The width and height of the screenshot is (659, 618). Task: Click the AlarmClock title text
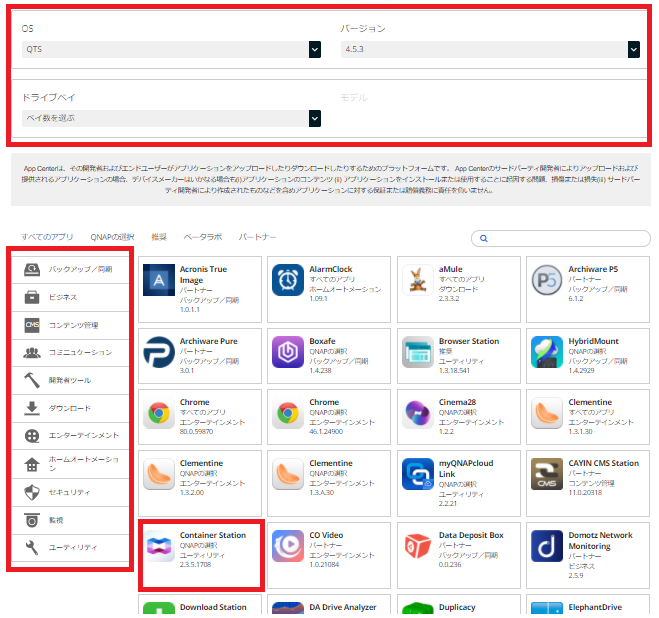click(331, 269)
